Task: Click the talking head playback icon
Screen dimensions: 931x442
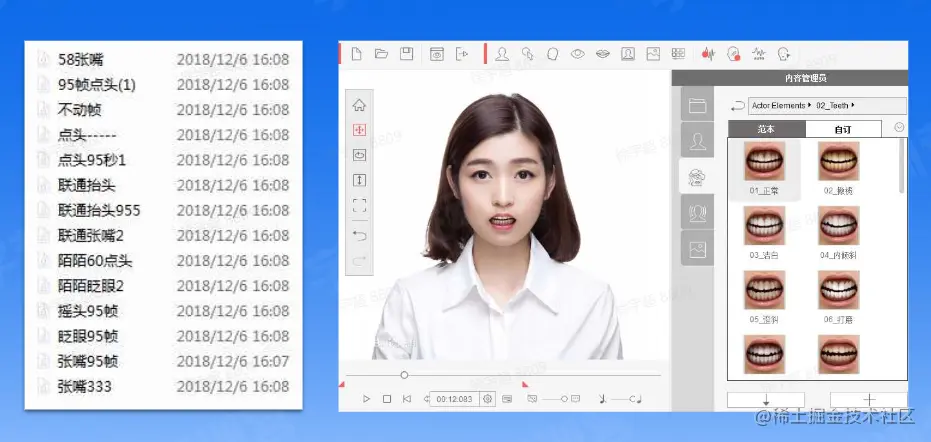Action: [x=784, y=54]
